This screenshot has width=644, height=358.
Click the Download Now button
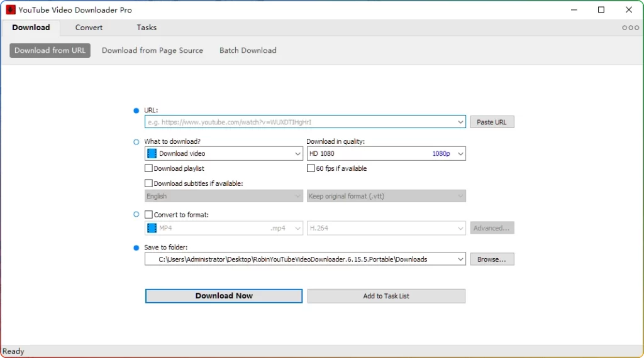[x=224, y=296]
